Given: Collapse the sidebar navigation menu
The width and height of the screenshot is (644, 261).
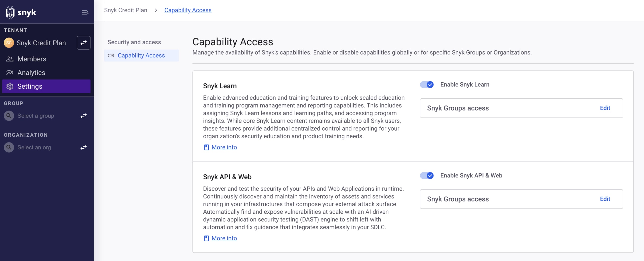Looking at the screenshot, I should pos(85,12).
